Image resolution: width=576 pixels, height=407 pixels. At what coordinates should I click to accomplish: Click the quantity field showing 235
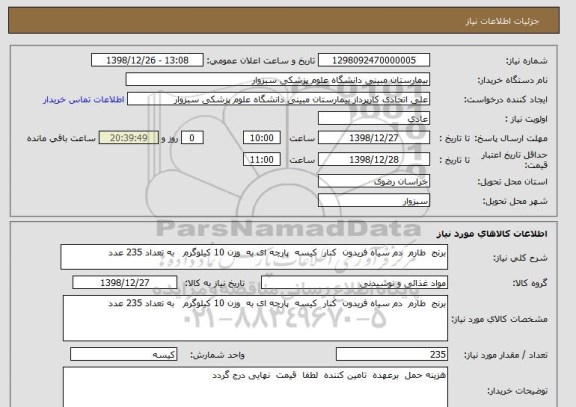pyautogui.click(x=392, y=354)
